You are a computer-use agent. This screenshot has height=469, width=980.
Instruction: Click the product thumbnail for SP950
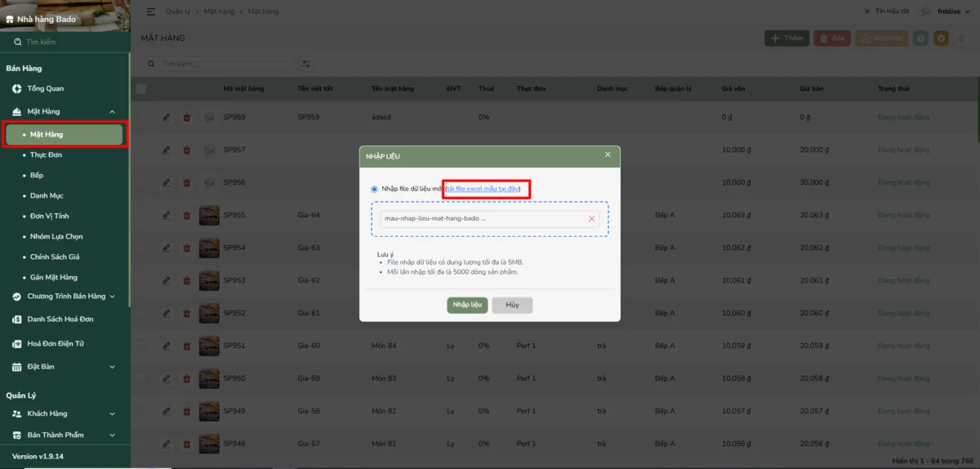click(x=209, y=379)
